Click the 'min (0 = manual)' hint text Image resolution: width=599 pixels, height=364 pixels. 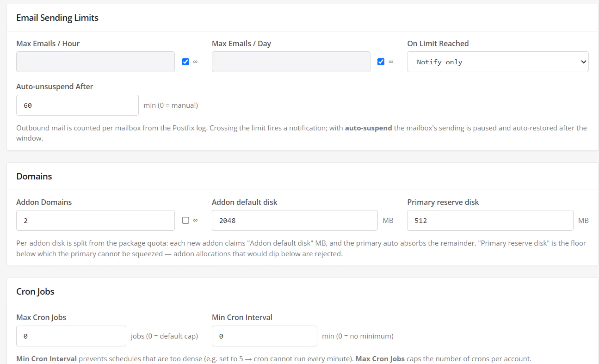(171, 105)
